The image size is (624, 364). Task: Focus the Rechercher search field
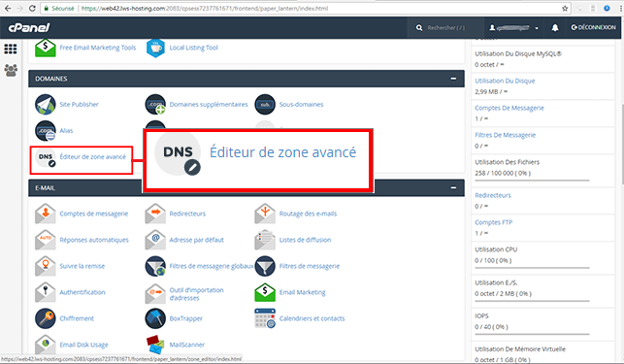(445, 28)
